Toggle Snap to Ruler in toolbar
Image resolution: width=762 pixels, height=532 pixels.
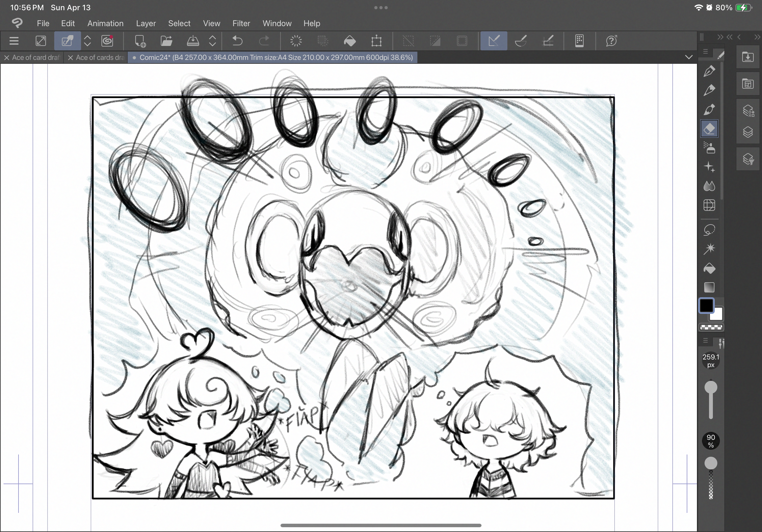[x=494, y=41]
